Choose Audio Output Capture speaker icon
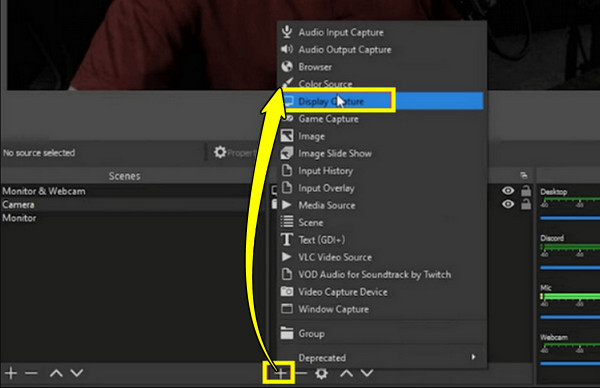This screenshot has height=388, width=600. pyautogui.click(x=287, y=49)
